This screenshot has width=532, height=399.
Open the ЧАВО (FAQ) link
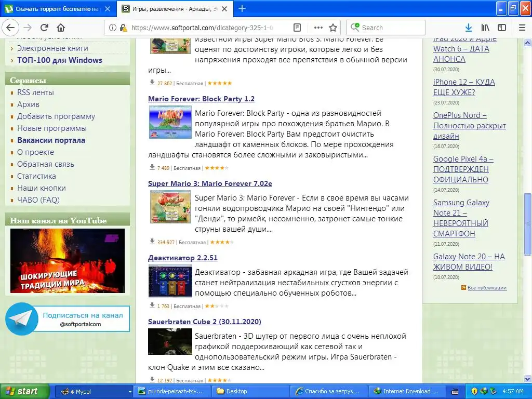click(38, 200)
